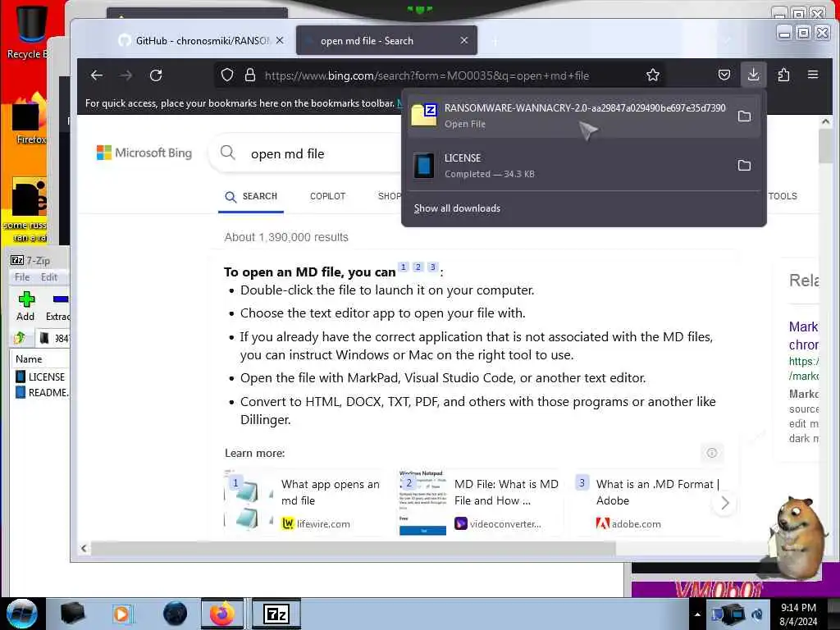
Task: Open the Windows Start button
Action: 21,614
